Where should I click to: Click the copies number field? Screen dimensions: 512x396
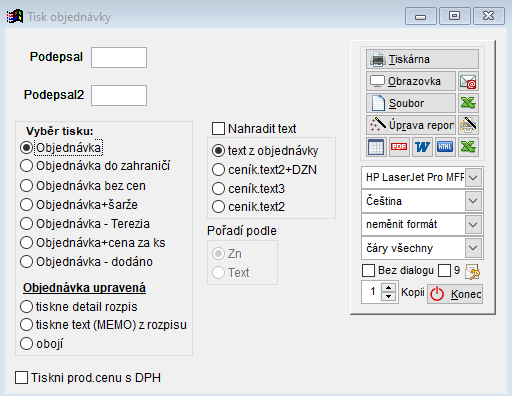pos(372,292)
